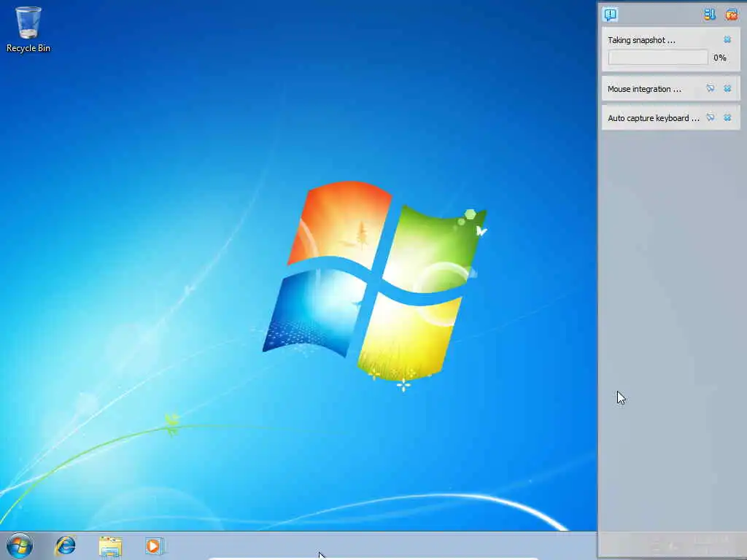Dismiss the Auto capture keyboard notification
Image resolution: width=747 pixels, height=560 pixels.
tap(727, 117)
